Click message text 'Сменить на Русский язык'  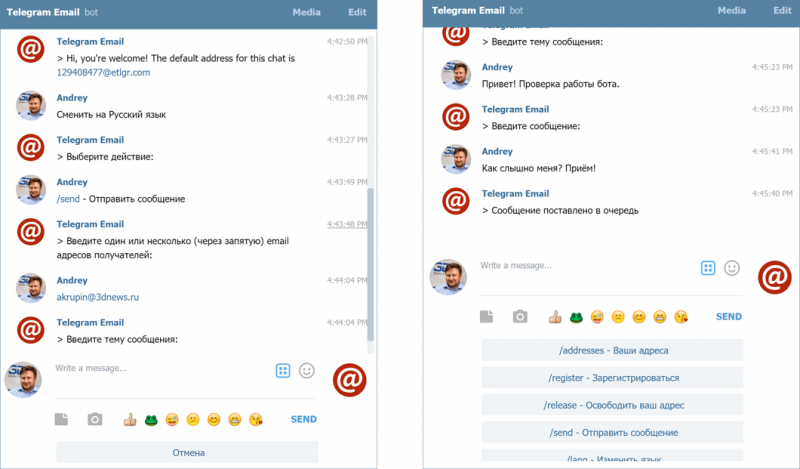(x=111, y=115)
